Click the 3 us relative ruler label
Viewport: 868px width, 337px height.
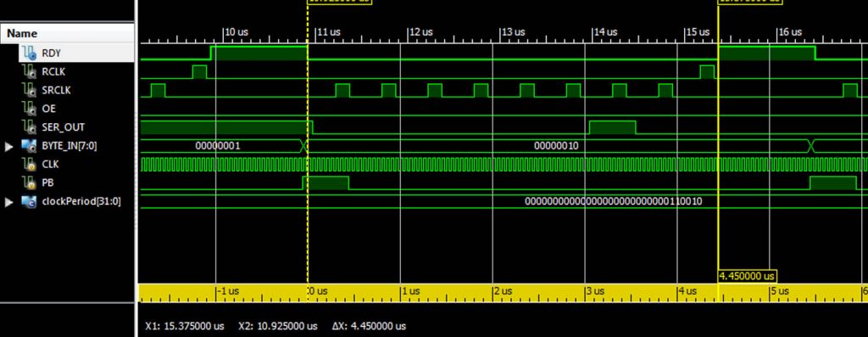[x=596, y=290]
